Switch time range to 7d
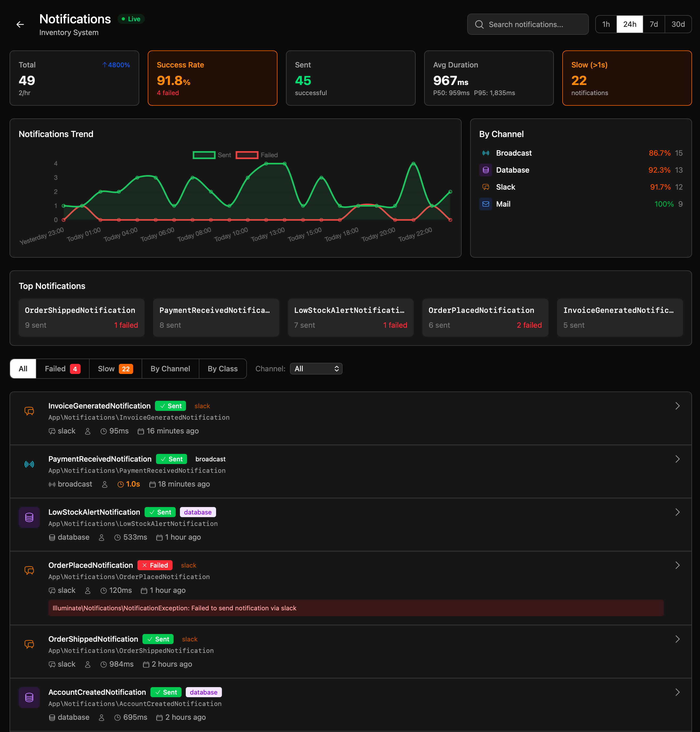The width and height of the screenshot is (700, 732). pos(653,24)
